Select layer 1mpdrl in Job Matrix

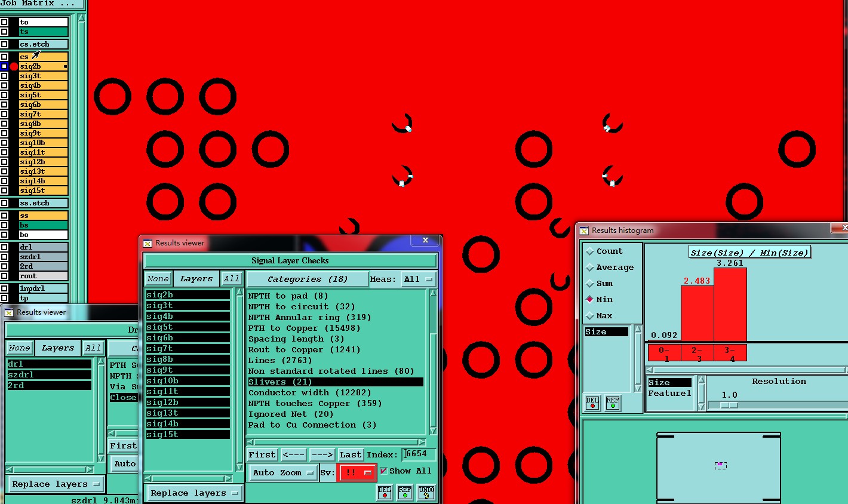43,288
